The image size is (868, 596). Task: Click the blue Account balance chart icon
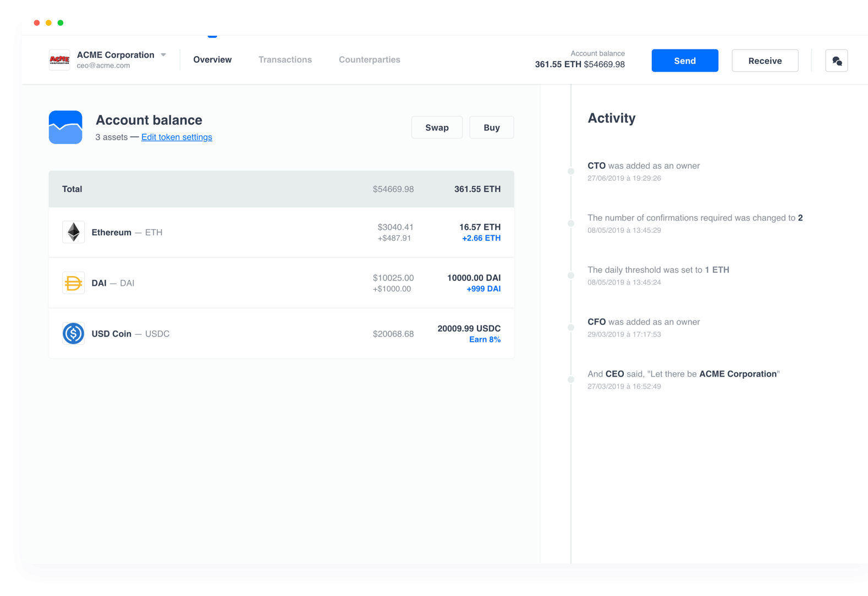tap(65, 128)
